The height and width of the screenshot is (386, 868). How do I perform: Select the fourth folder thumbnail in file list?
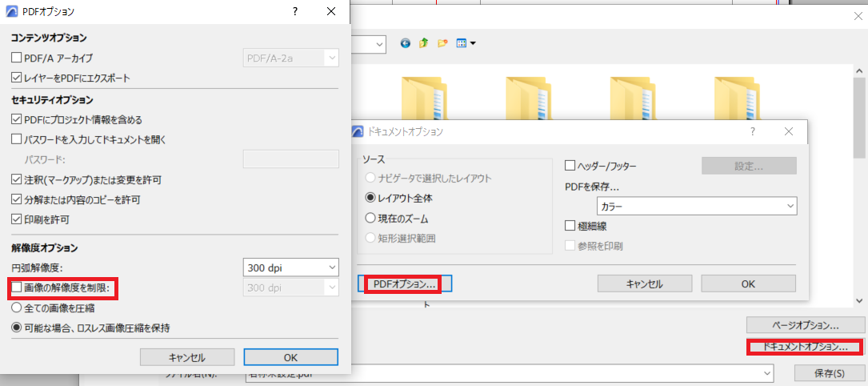[737, 99]
